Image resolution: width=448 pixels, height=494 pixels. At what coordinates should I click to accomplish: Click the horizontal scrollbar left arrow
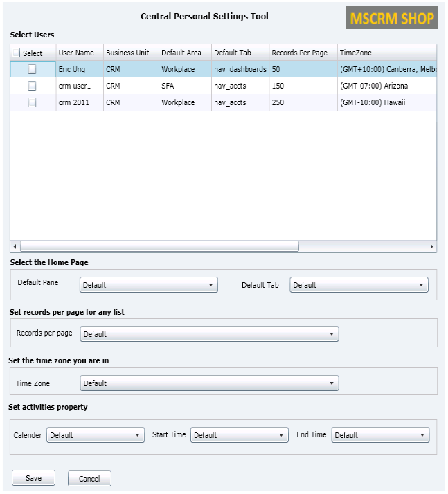[15, 247]
